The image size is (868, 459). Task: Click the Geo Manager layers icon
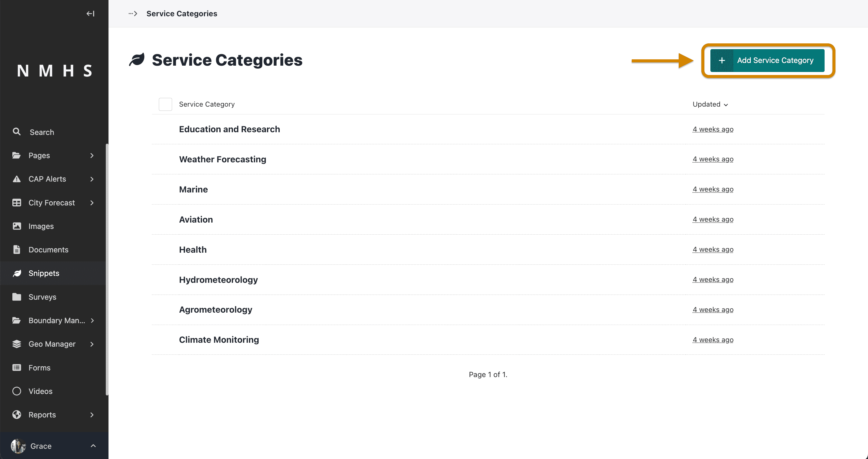click(17, 344)
